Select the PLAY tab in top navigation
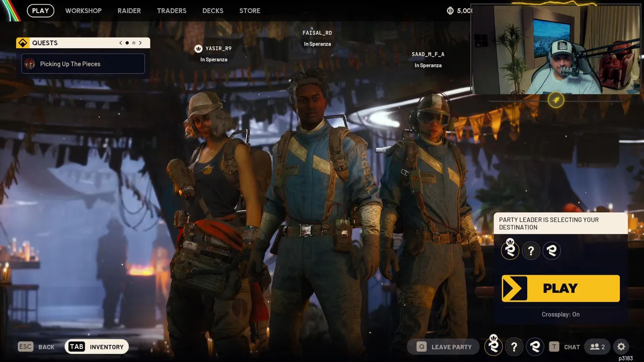This screenshot has width=644, height=362. [41, 11]
